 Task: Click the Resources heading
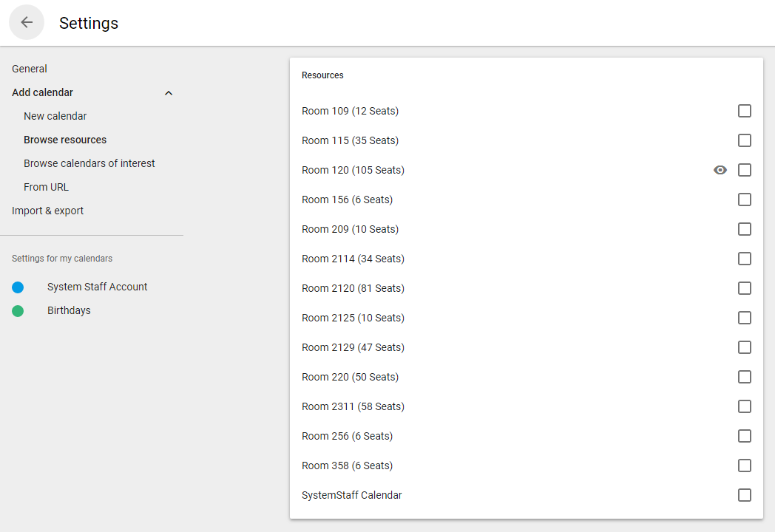click(322, 75)
